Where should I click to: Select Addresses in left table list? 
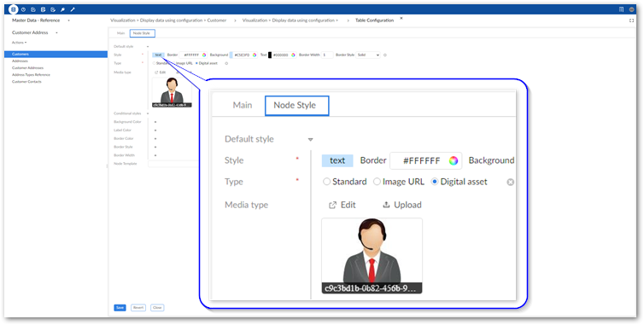click(20, 61)
